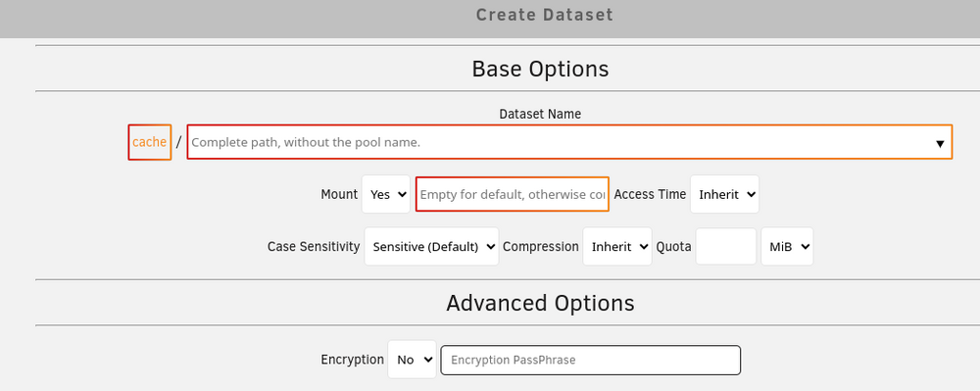This screenshot has height=391, width=980.
Task: Open the Case Sensitivity dropdown
Action: (x=431, y=247)
